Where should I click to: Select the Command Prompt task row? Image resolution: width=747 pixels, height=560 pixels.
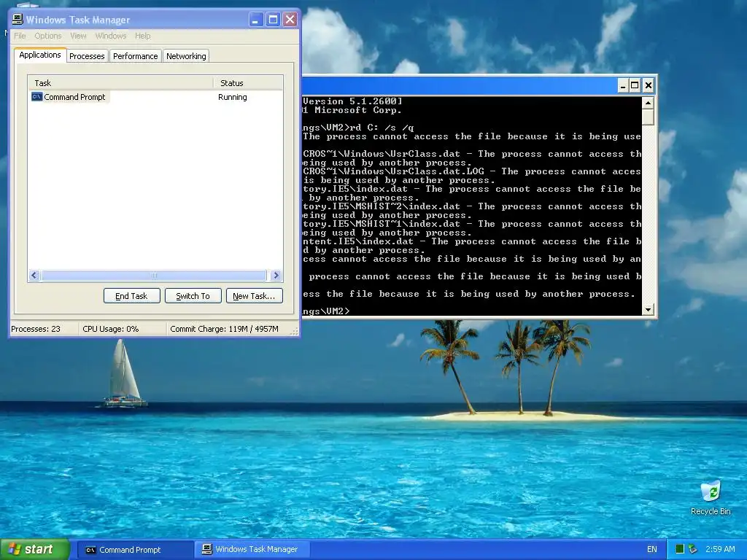(x=155, y=97)
